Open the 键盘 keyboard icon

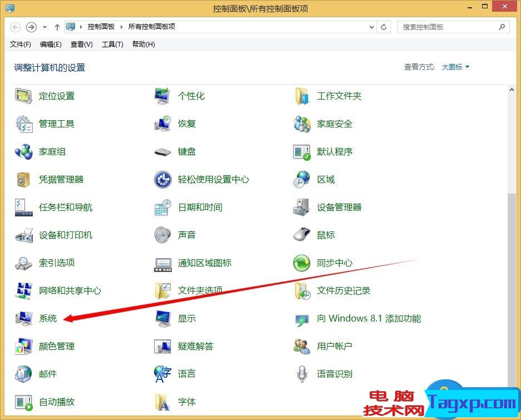click(x=163, y=152)
